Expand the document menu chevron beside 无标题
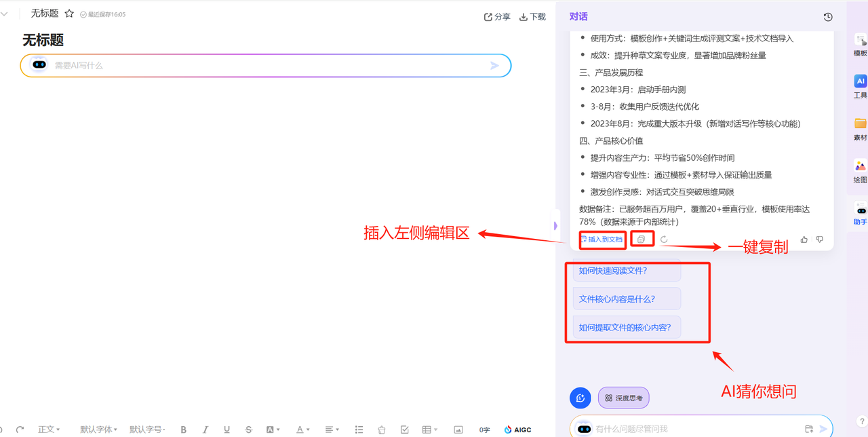This screenshot has height=437, width=868. [x=5, y=14]
